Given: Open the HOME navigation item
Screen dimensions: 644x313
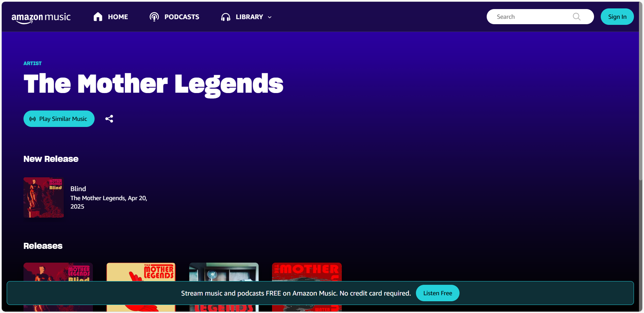Looking at the screenshot, I should coord(118,17).
